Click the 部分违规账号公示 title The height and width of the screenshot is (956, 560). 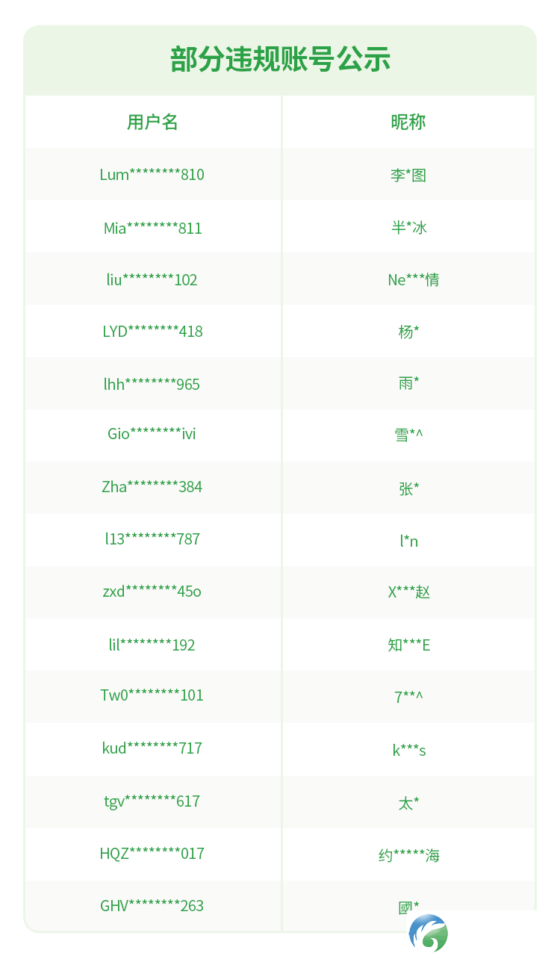pos(280,60)
